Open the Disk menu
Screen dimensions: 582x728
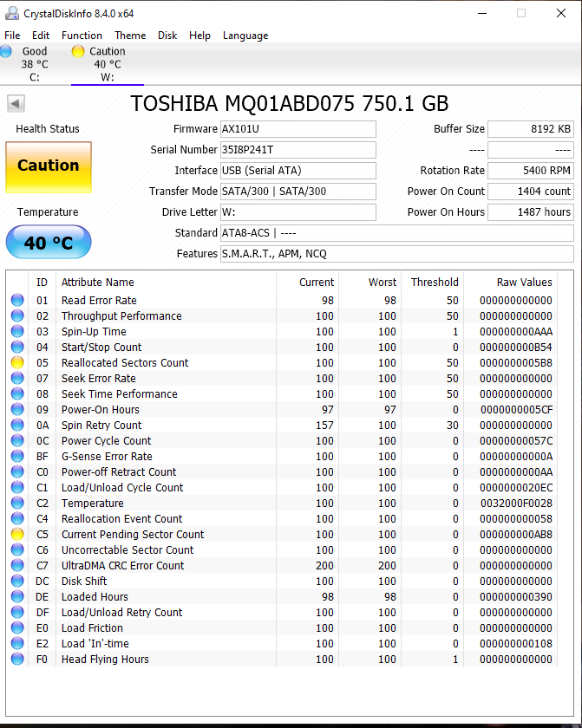167,36
